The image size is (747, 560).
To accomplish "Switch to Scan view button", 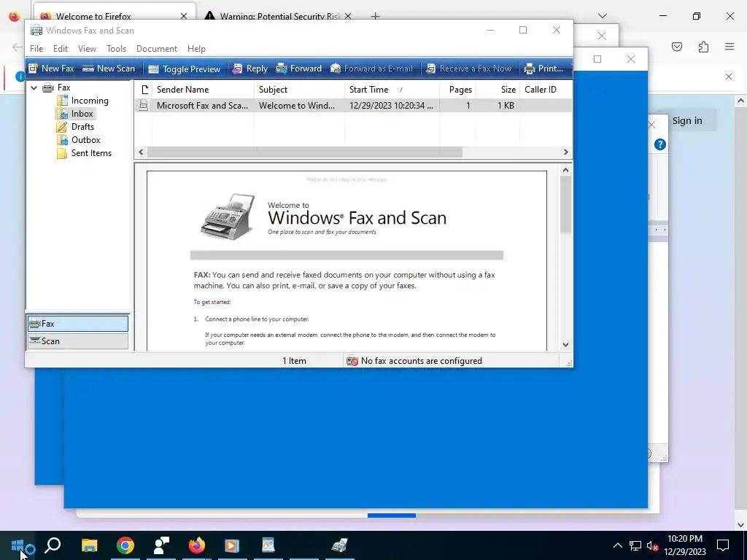I will coord(77,341).
